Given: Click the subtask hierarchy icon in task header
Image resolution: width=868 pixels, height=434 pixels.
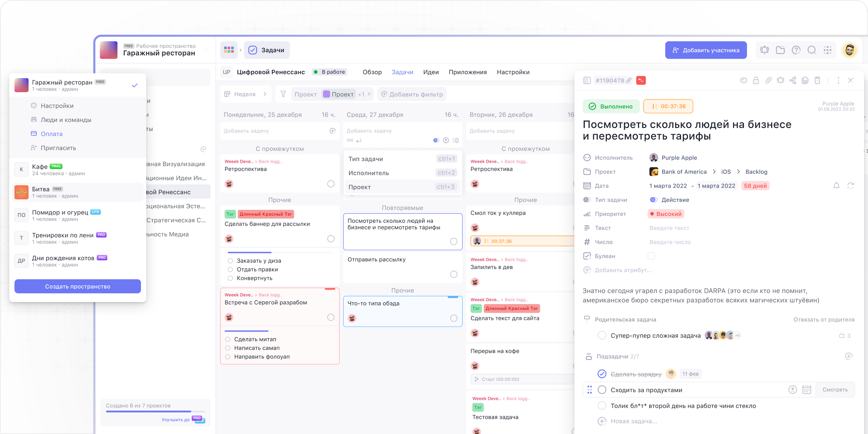Looking at the screenshot, I should pos(793,81).
